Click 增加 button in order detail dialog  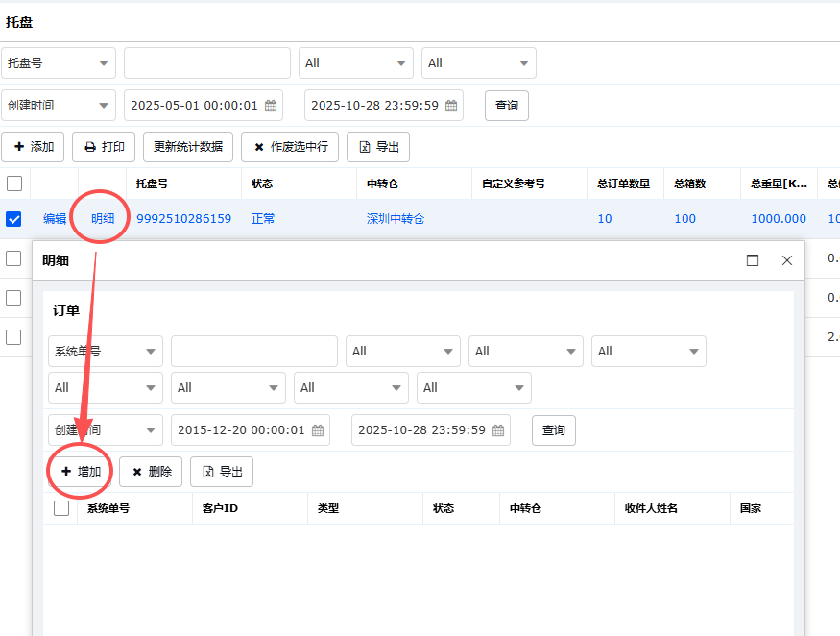[x=81, y=472]
